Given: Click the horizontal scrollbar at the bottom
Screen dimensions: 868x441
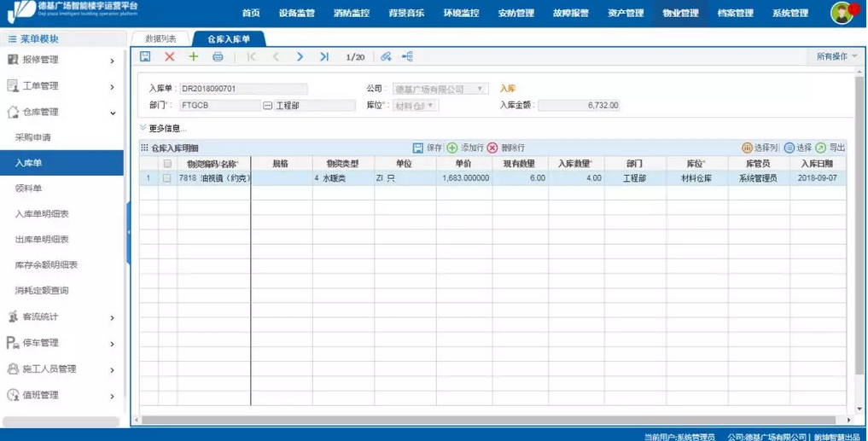Looking at the screenshot, I should pos(486,420).
